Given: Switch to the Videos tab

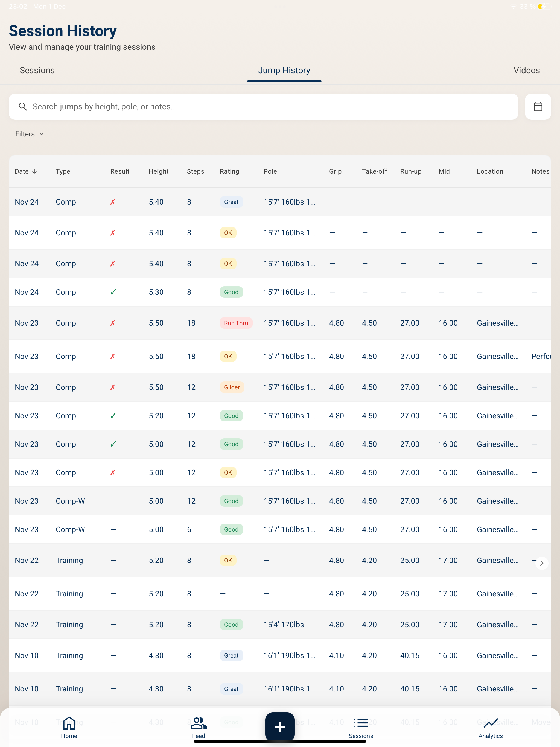Looking at the screenshot, I should (x=527, y=70).
